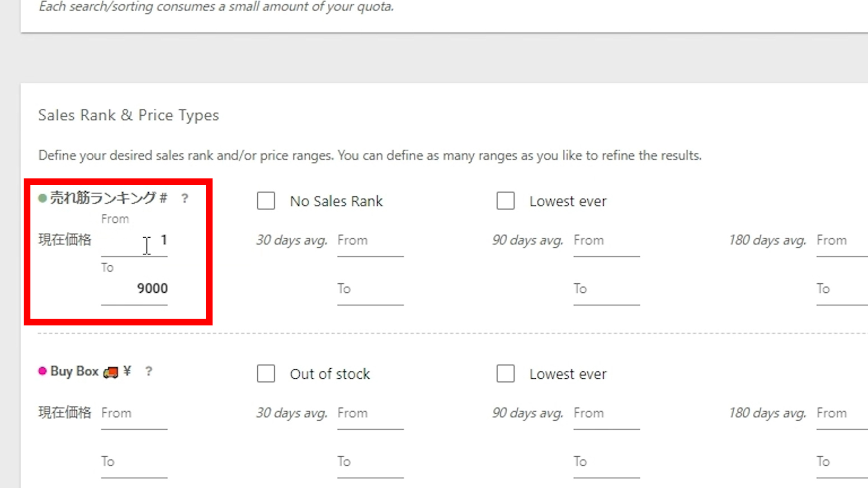868x488 pixels.
Task: Click Buy Box 90 days avg To field
Action: tap(606, 462)
